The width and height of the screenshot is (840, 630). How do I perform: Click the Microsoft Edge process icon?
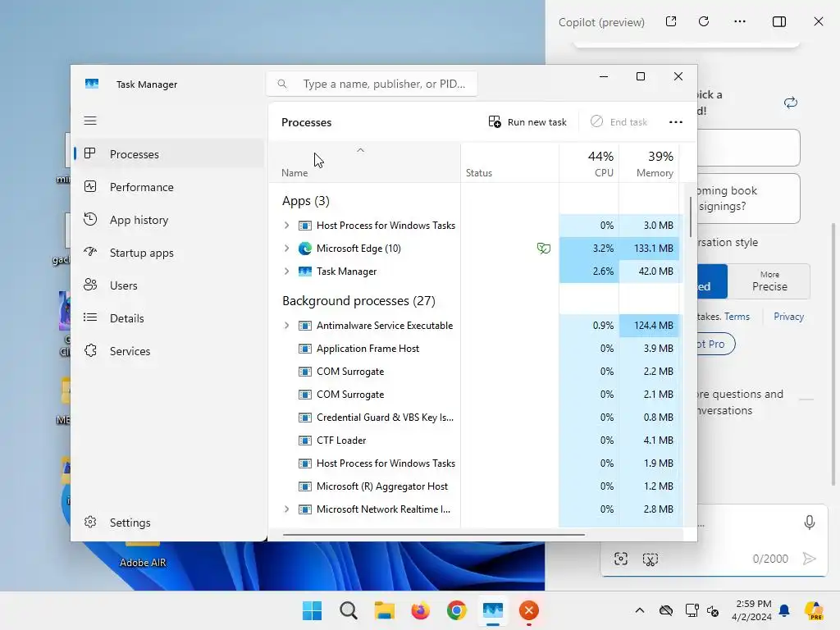(305, 249)
